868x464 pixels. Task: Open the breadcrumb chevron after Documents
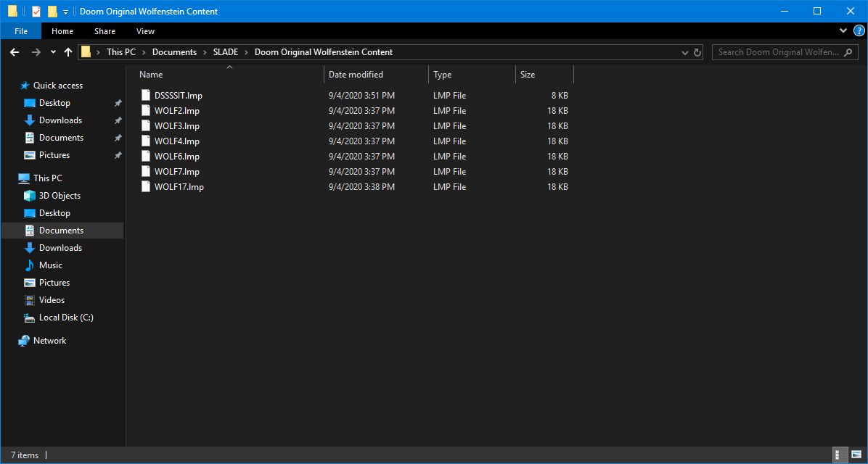(205, 52)
